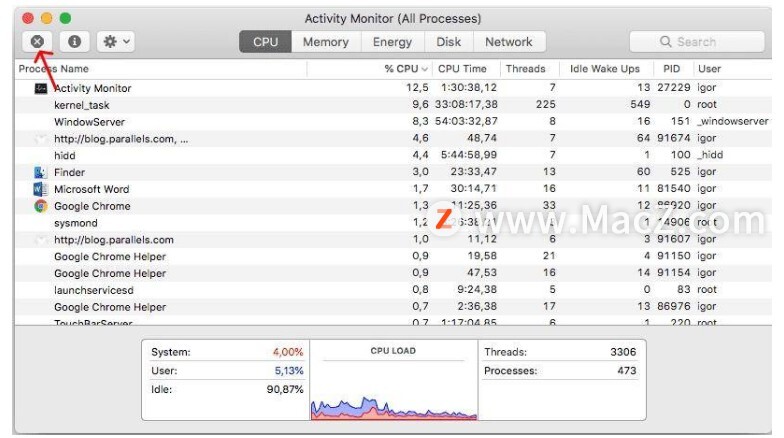Click the 549 idle wake ups cell
Screen dimensions: 784x438
[x=640, y=104]
